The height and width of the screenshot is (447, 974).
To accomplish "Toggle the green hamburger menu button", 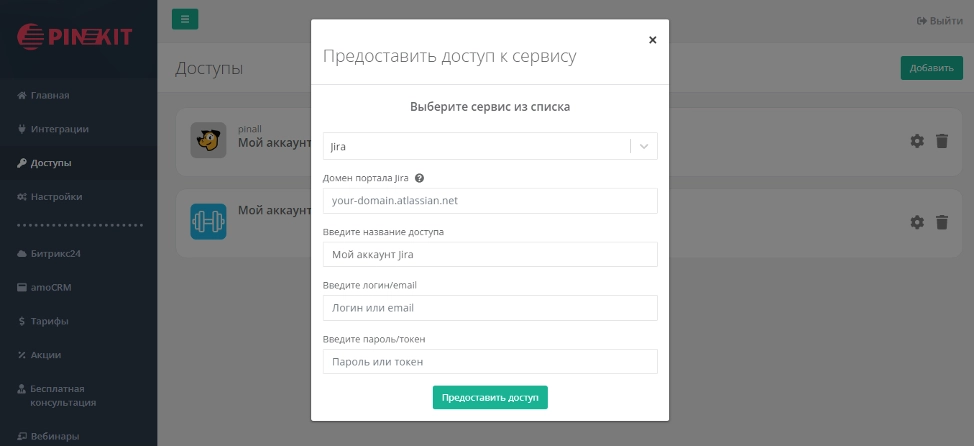I will pos(185,19).
